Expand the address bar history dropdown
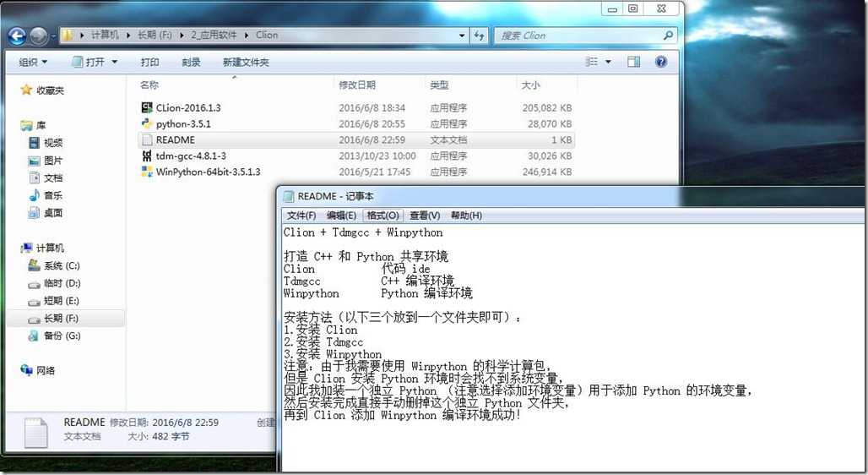The width and height of the screenshot is (868, 475). tap(462, 35)
